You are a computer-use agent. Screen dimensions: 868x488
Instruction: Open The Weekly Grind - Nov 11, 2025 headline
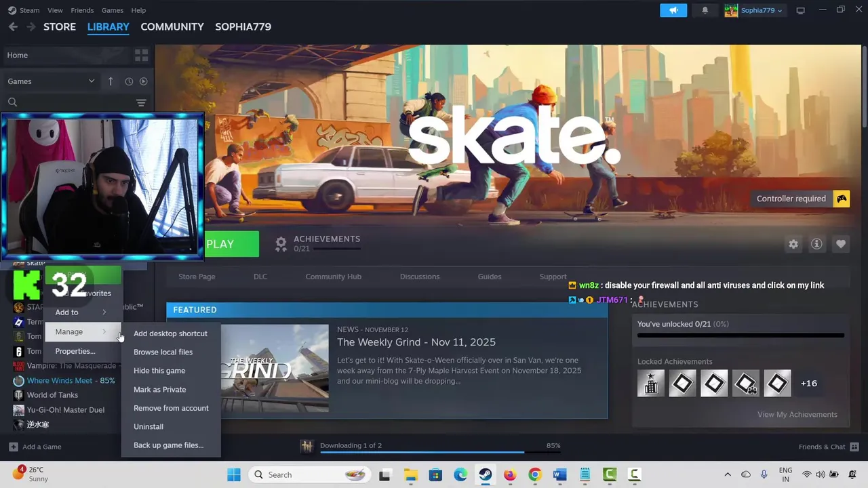click(x=416, y=342)
